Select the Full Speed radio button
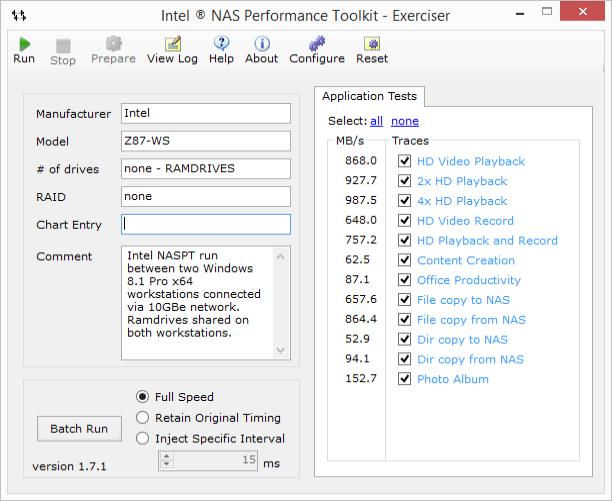 (142, 397)
